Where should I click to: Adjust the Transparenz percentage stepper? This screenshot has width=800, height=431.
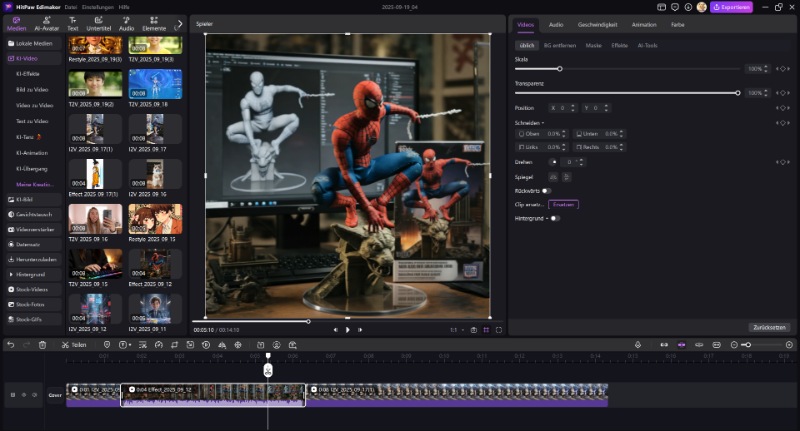[766, 93]
